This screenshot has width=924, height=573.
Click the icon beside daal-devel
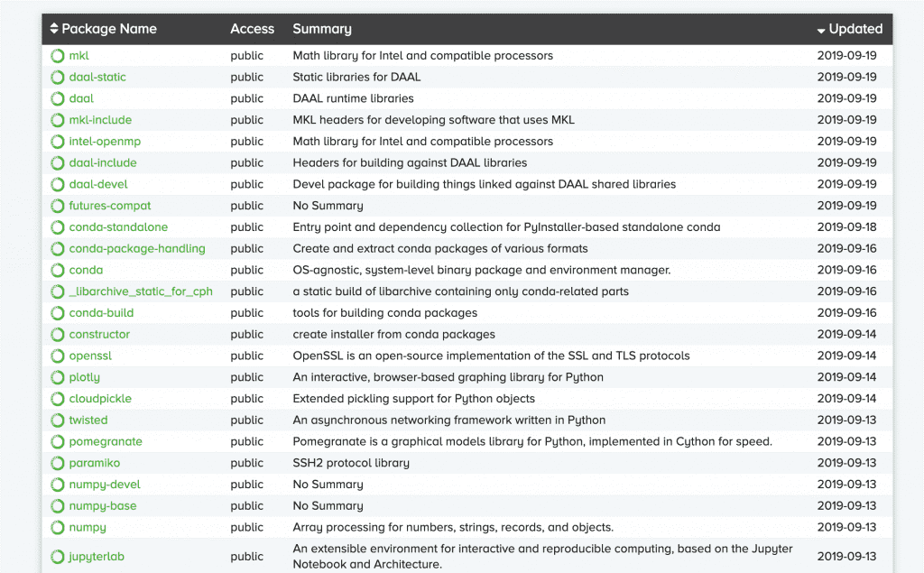(57, 184)
